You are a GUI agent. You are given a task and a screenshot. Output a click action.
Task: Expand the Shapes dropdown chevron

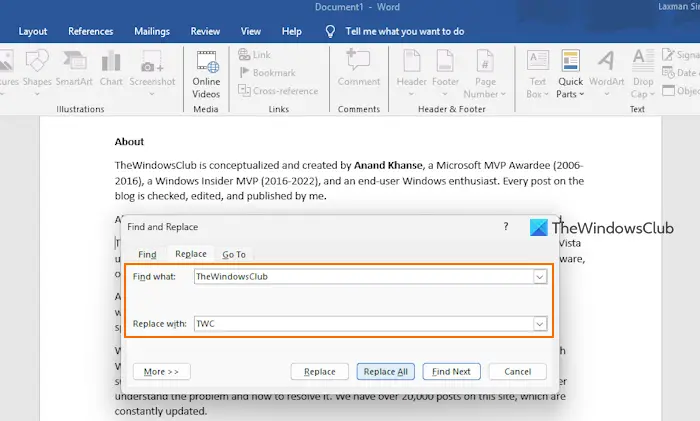[37, 94]
